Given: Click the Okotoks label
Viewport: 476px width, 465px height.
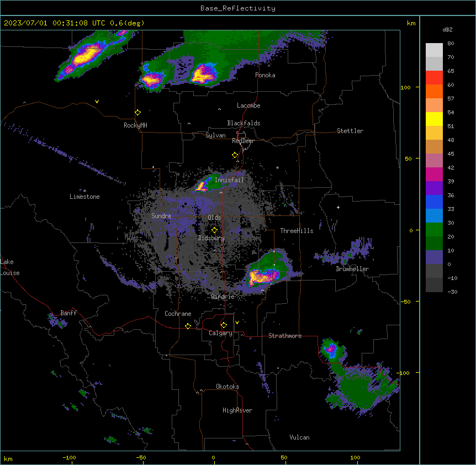Looking at the screenshot, I should coord(228,387).
